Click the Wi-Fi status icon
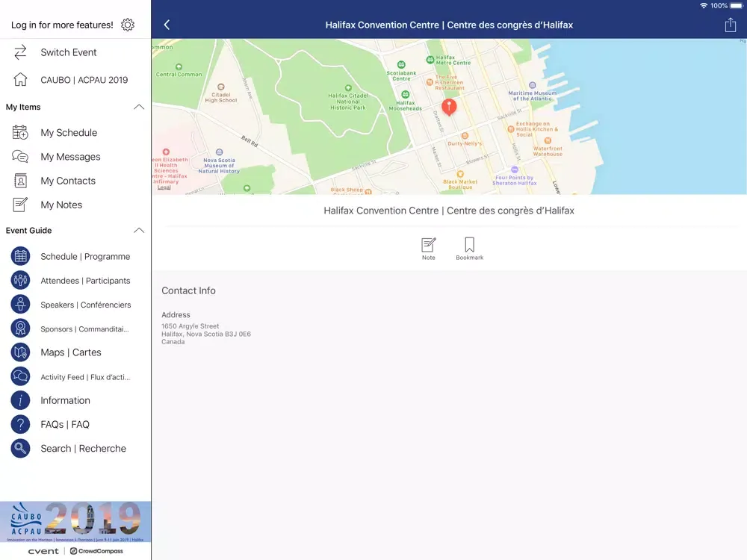The height and width of the screenshot is (560, 747). click(704, 6)
